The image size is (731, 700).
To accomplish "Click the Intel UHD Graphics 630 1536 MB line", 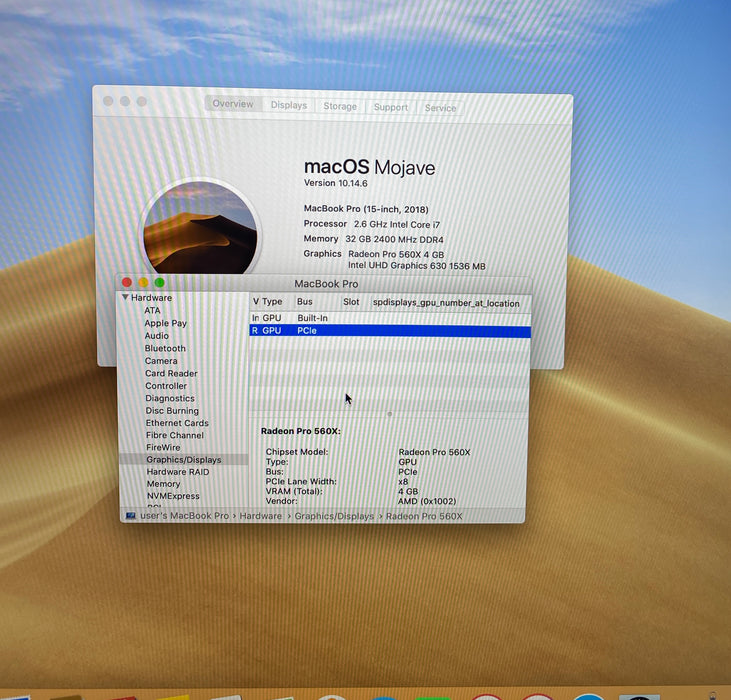I will [416, 266].
